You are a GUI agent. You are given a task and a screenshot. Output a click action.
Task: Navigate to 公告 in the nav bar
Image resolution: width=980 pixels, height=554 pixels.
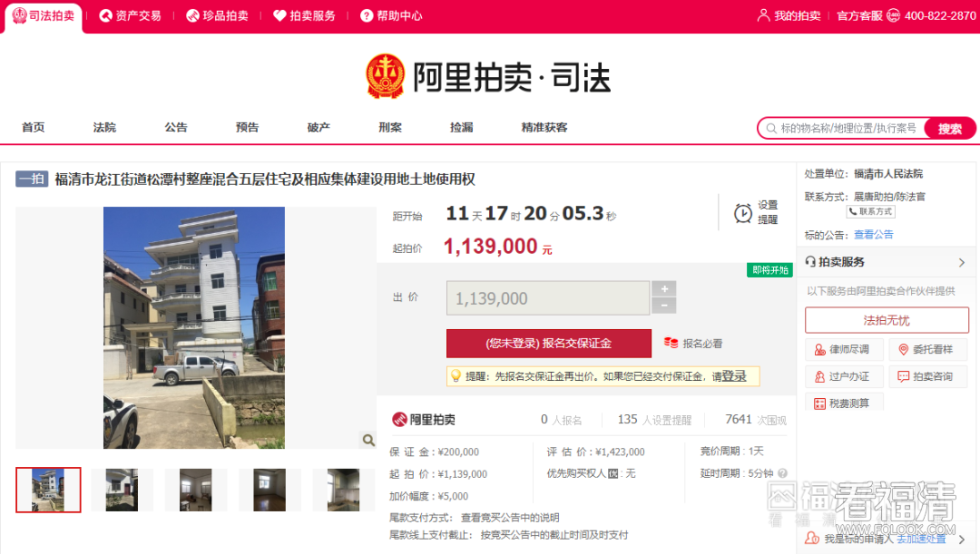(x=176, y=128)
